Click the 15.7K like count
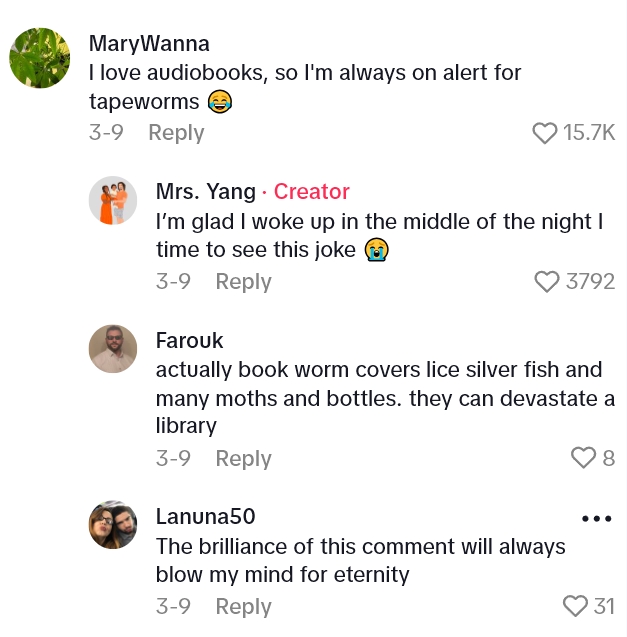Screen dimensions: 627x637 coord(589,133)
